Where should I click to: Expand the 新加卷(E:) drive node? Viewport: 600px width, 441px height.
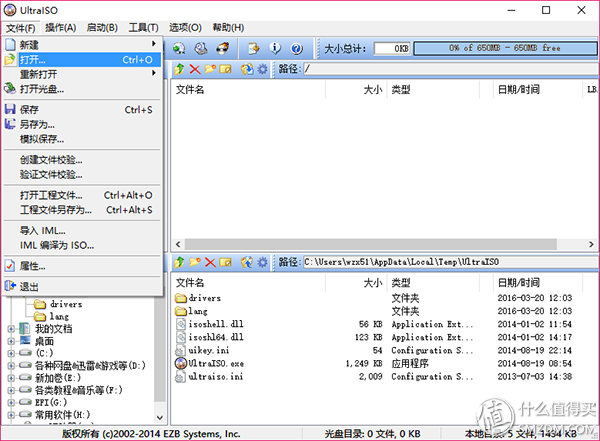pyautogui.click(x=11, y=378)
